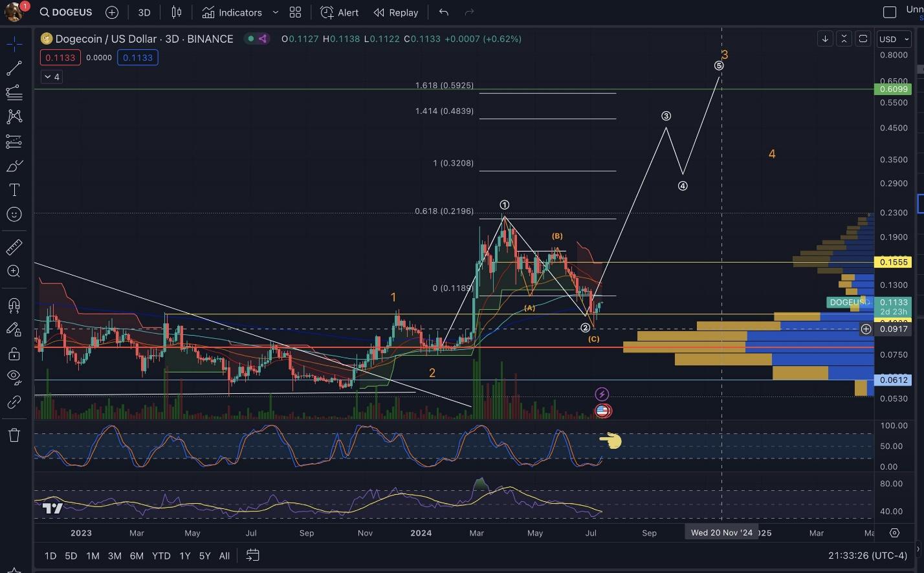Image resolution: width=924 pixels, height=573 pixels.
Task: Open the link drawings tool
Action: tap(14, 402)
